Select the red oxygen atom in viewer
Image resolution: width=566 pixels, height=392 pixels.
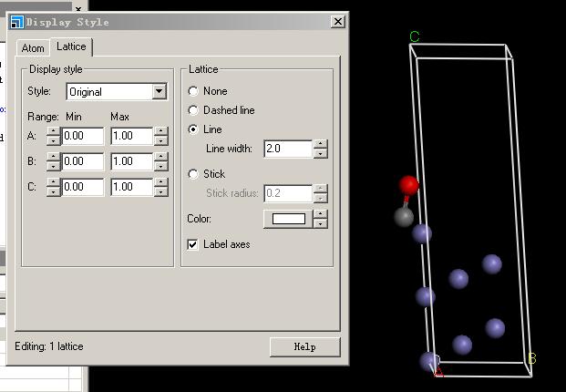pyautogui.click(x=409, y=186)
